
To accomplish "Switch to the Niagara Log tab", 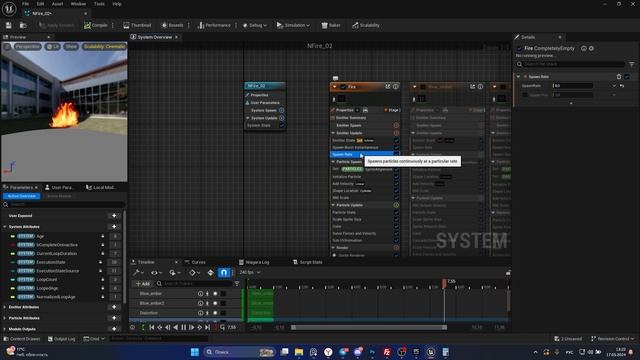I will (x=254, y=262).
